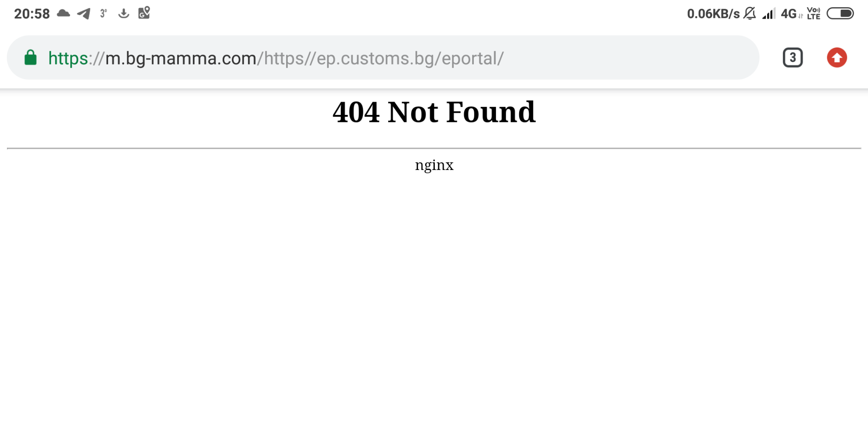Tap the 4G network indicator
The image size is (868, 434).
pyautogui.click(x=791, y=14)
